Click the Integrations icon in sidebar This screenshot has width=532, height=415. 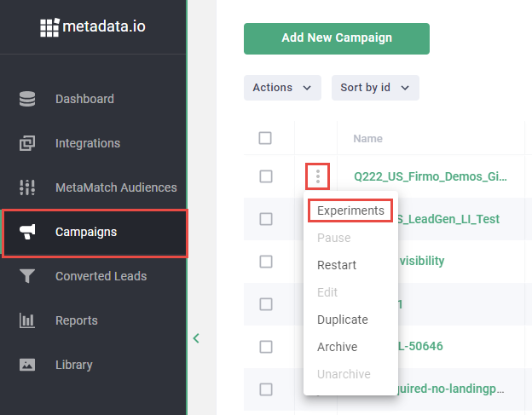(27, 143)
